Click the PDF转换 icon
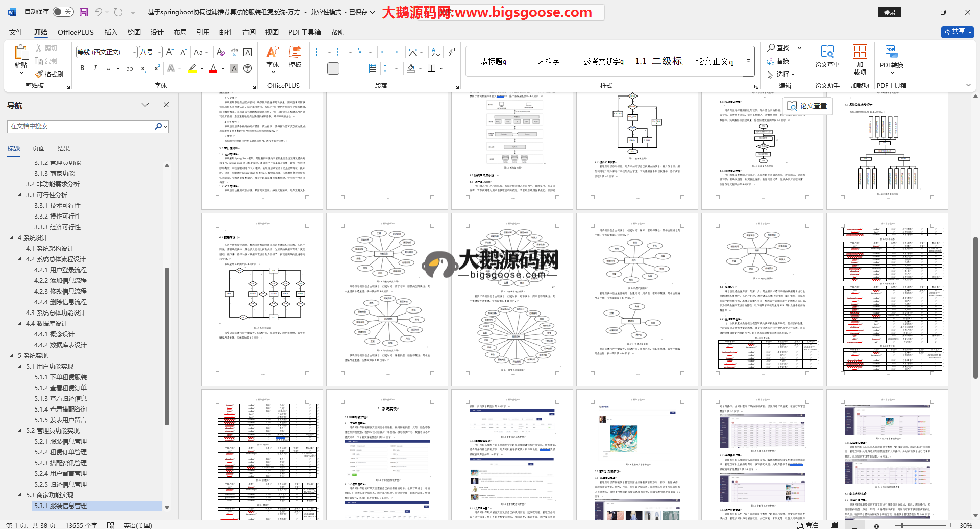The height and width of the screenshot is (529, 980). point(891,56)
